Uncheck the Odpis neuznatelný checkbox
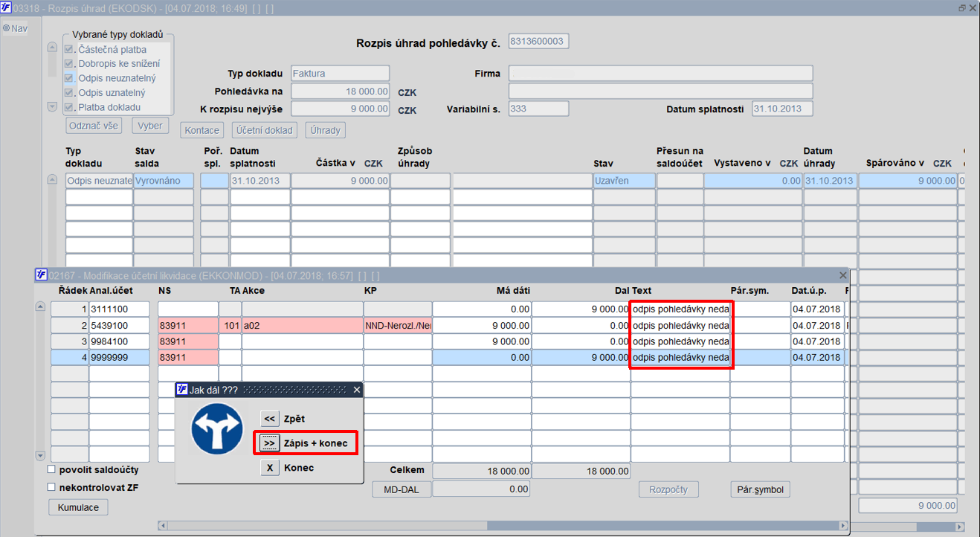The image size is (980, 537). click(x=69, y=78)
